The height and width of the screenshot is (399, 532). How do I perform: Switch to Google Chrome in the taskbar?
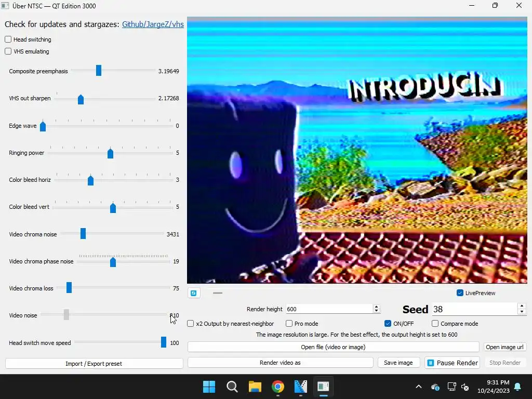278,387
